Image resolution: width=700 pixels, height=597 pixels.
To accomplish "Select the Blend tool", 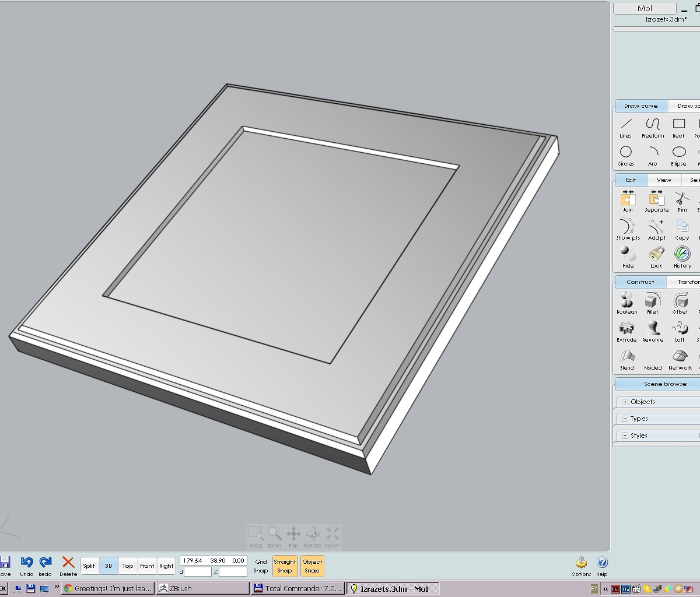I will point(627,360).
